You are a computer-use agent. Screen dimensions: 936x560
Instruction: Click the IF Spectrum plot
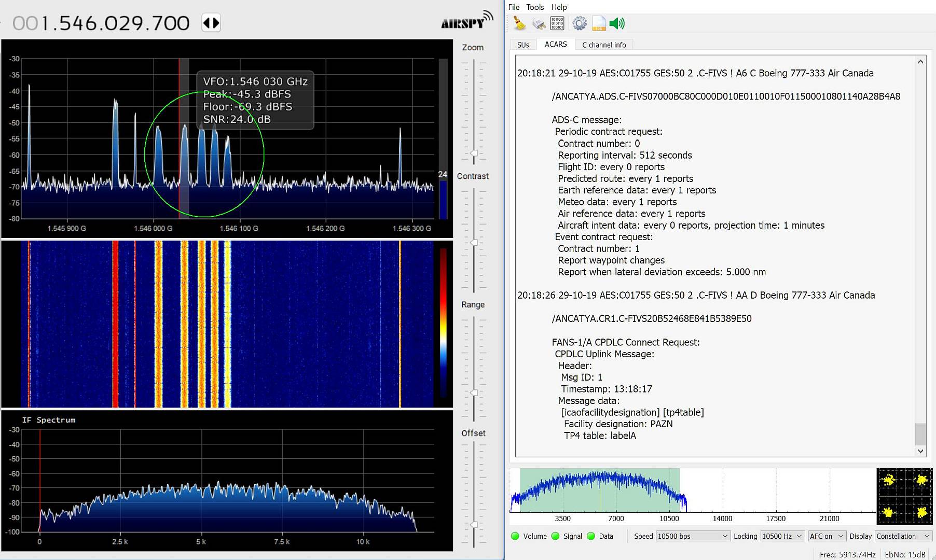click(227, 480)
